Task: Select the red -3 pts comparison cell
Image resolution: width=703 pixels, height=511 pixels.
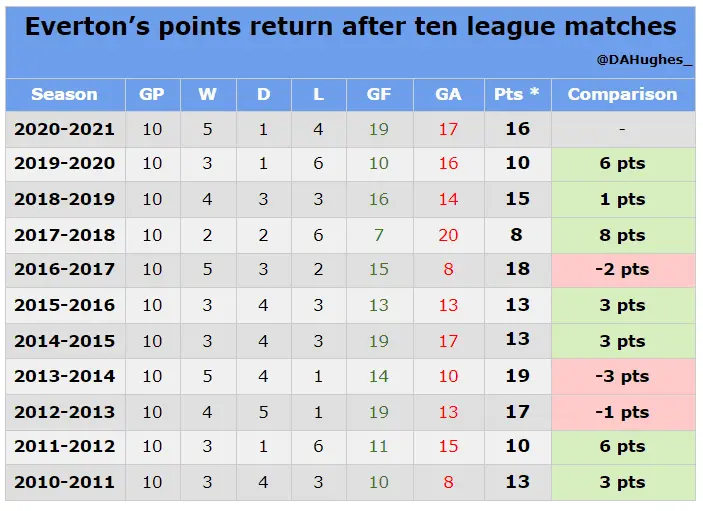Action: pyautogui.click(x=622, y=376)
